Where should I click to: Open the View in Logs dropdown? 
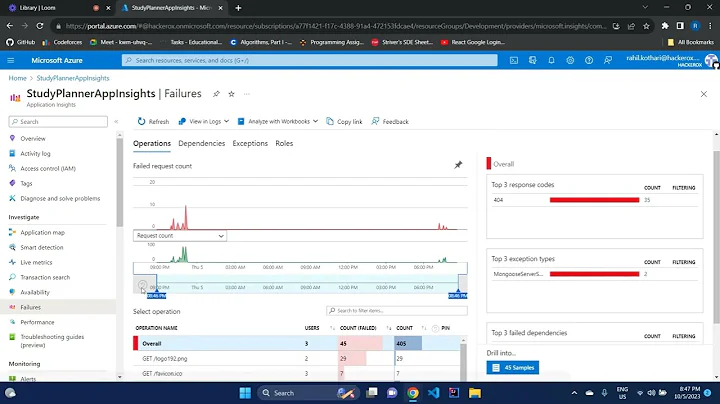(203, 122)
